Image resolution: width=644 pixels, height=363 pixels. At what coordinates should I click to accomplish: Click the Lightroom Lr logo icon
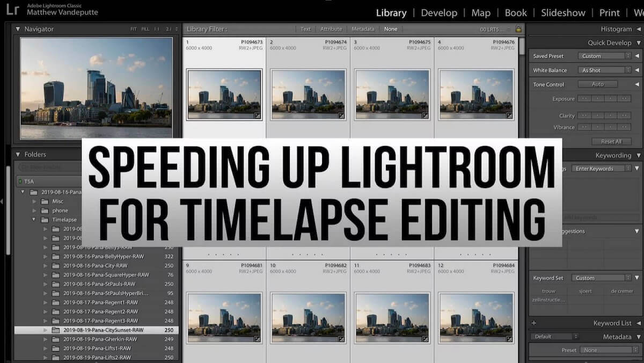[13, 10]
